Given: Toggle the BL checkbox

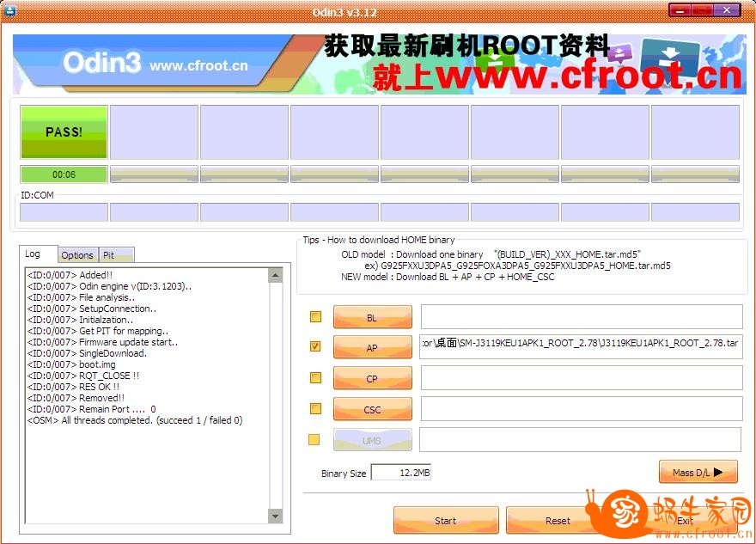Looking at the screenshot, I should pyautogui.click(x=316, y=317).
